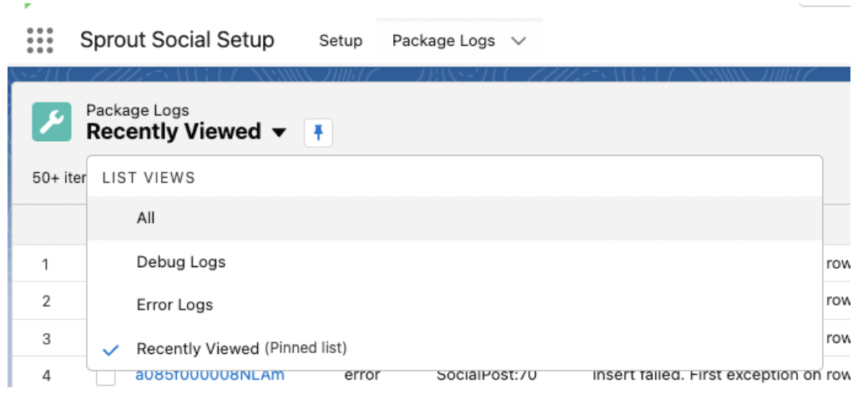This screenshot has height=399, width=868.
Task: Select the Package Logs navigation tab
Action: (443, 41)
